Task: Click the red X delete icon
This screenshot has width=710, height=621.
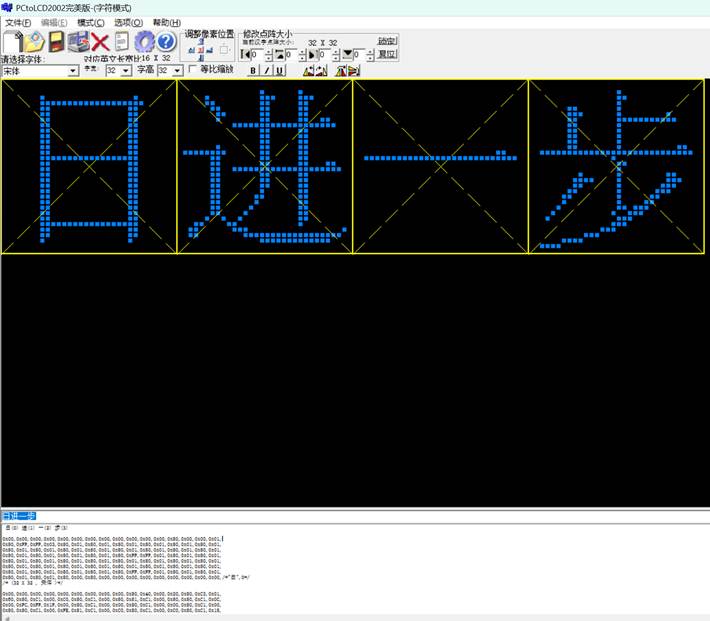Action: 100,42
